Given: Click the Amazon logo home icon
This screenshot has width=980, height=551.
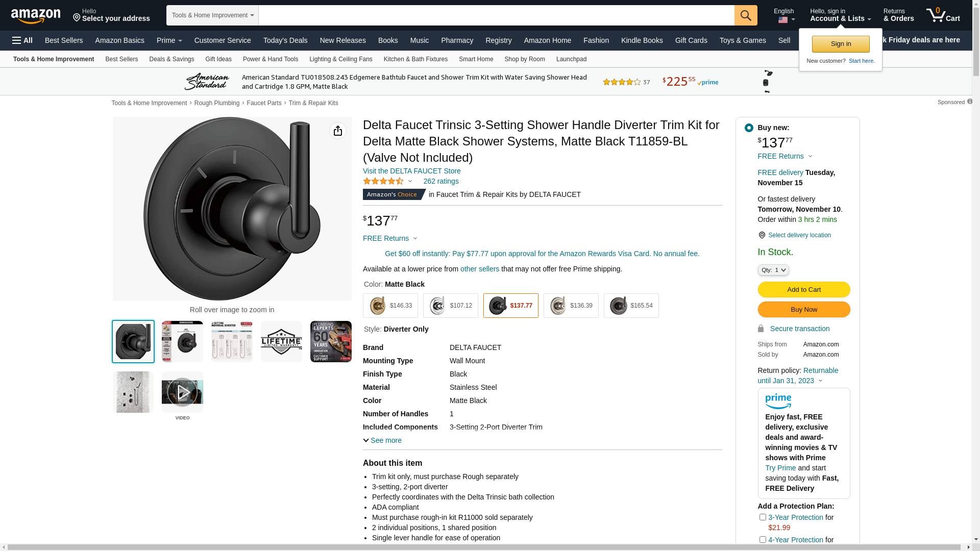Looking at the screenshot, I should point(36,16).
